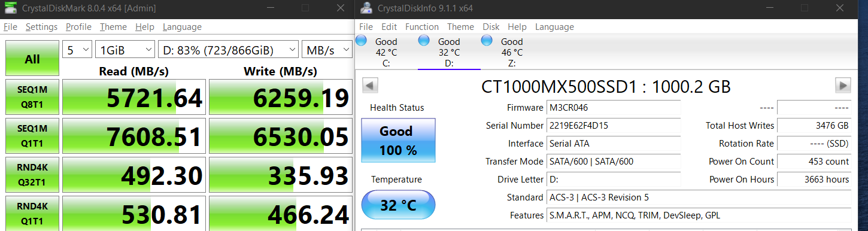The width and height of the screenshot is (868, 231).
Task: Open Theme menu in CrystalDiskInfo
Action: [460, 27]
